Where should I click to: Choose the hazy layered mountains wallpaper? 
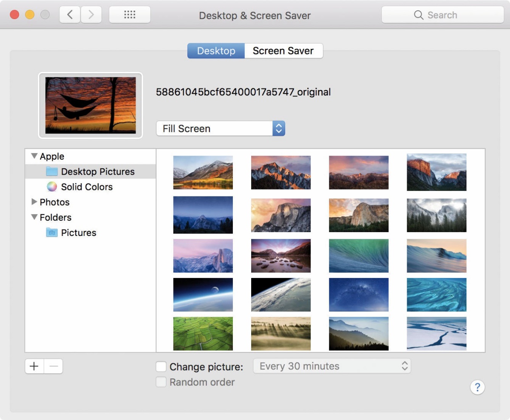coord(359,334)
